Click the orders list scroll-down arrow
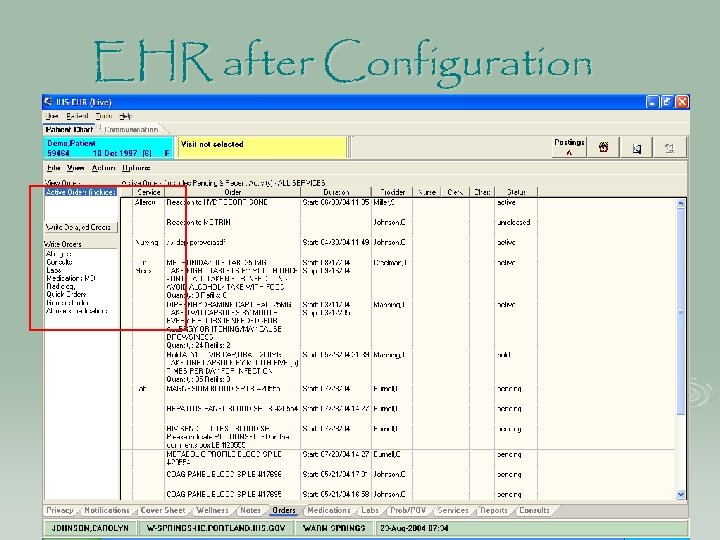720x540 pixels. coord(681,494)
